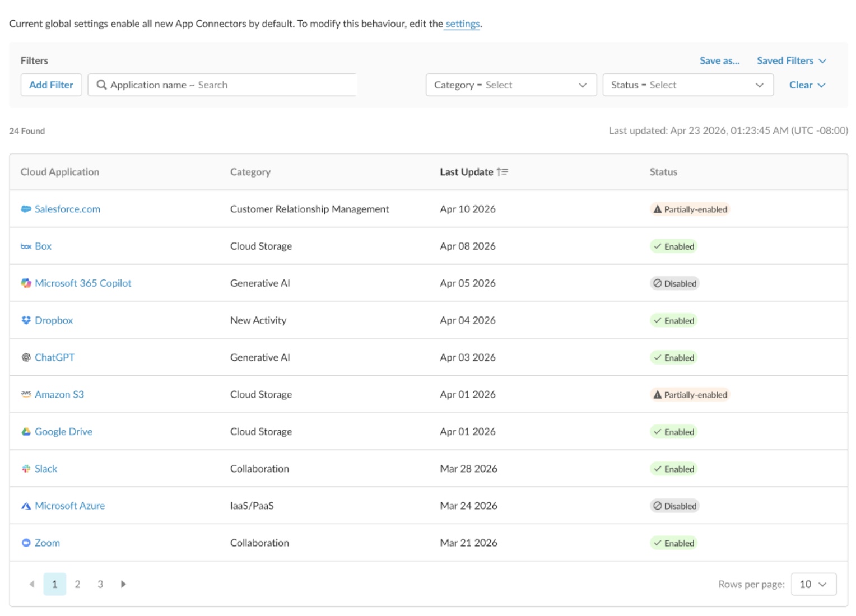Click the Zoom Enabled status badge
The width and height of the screenshot is (856, 616).
[x=673, y=543]
